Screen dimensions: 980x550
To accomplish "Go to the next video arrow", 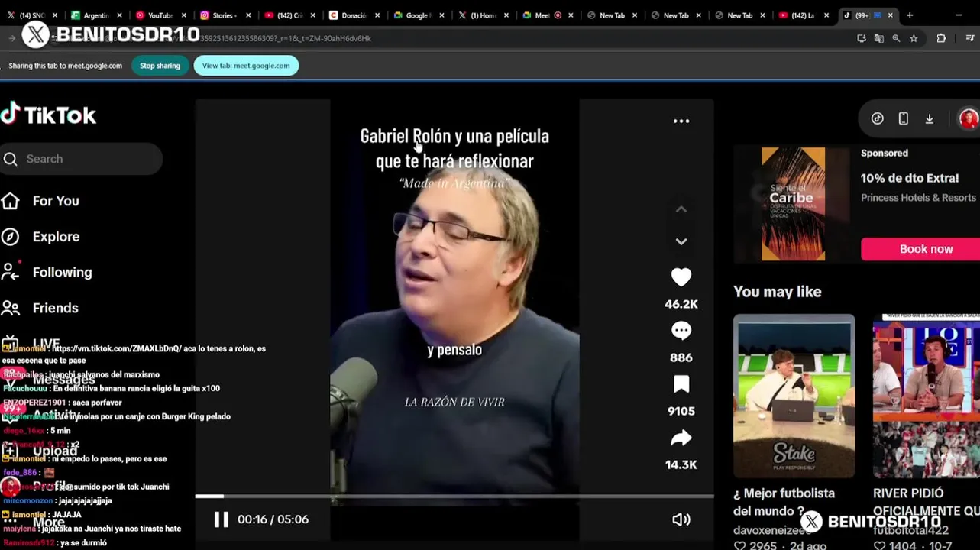I will (681, 241).
